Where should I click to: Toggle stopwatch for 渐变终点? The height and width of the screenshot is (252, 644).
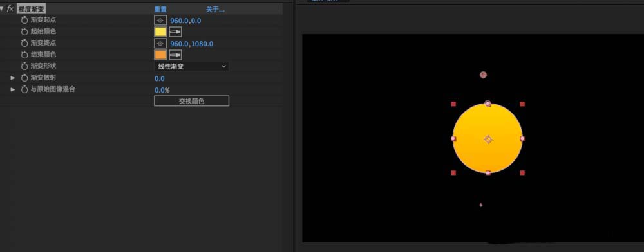24,43
